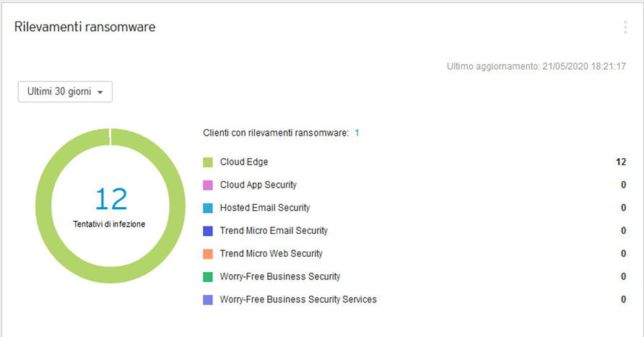Image resolution: width=644 pixels, height=337 pixels.
Task: Click the Trend Micro Email Security swatch
Action: point(208,231)
